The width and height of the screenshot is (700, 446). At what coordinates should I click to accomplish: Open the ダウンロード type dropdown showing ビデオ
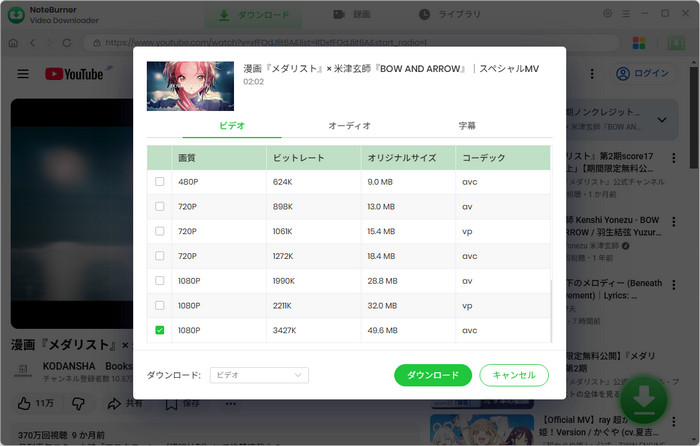pyautogui.click(x=259, y=375)
